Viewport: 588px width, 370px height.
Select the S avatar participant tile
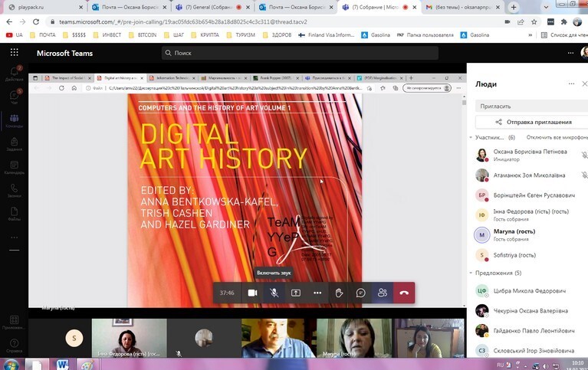[74, 338]
